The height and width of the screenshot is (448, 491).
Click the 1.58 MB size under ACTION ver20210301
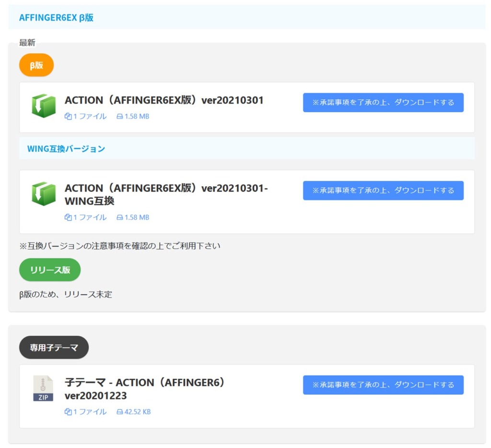[137, 117]
